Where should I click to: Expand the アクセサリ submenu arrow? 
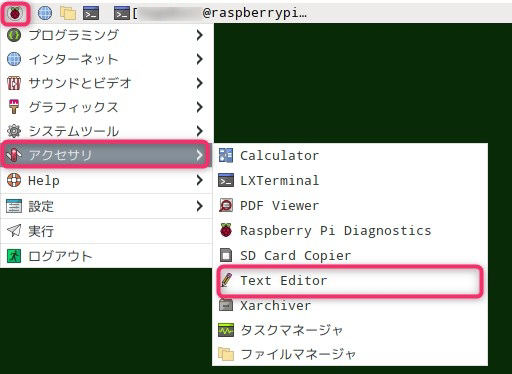(199, 155)
